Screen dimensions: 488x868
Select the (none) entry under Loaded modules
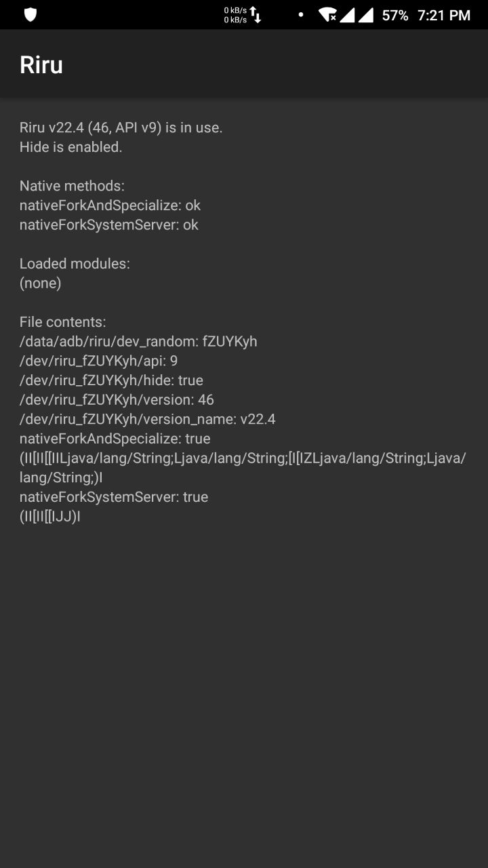click(40, 283)
